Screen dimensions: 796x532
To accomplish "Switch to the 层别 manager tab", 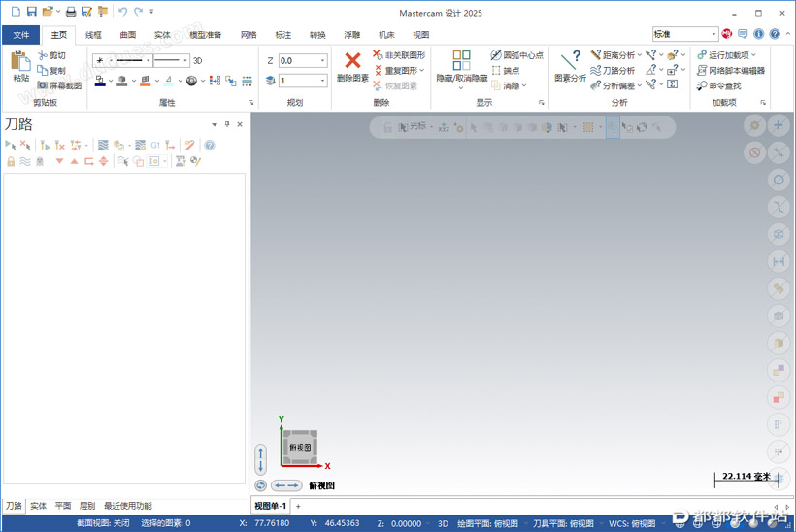I will pyautogui.click(x=87, y=506).
